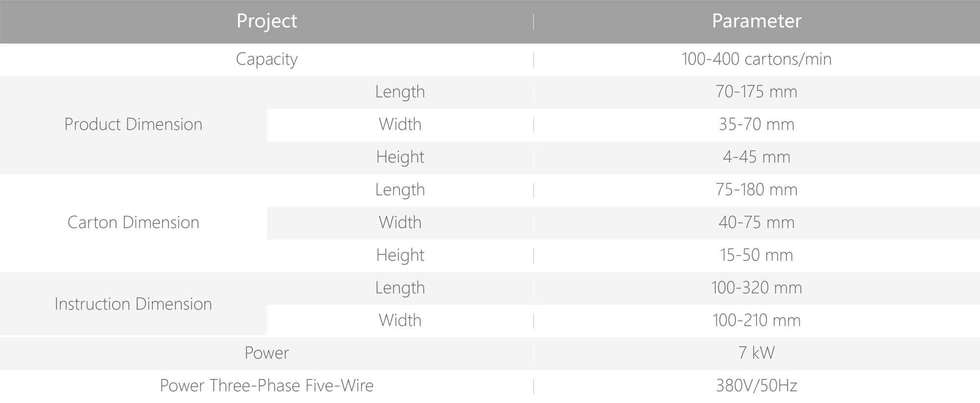The image size is (980, 403).
Task: Click the 100-320 mm length value
Action: coord(757,288)
